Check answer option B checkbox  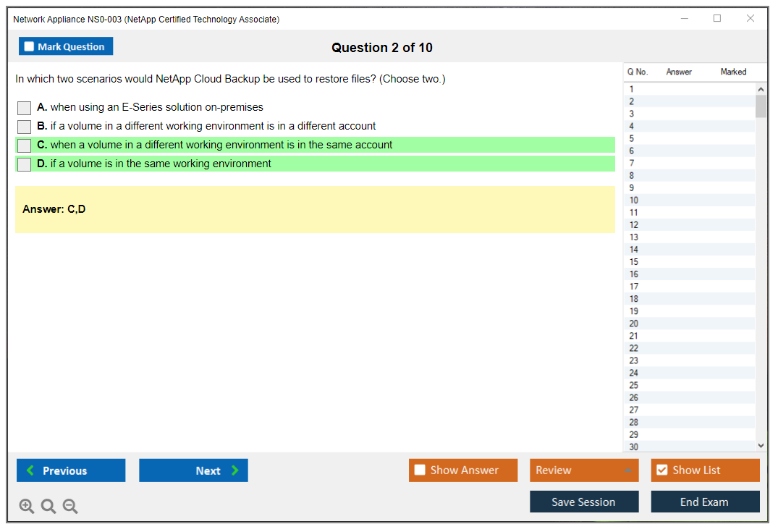coord(25,127)
